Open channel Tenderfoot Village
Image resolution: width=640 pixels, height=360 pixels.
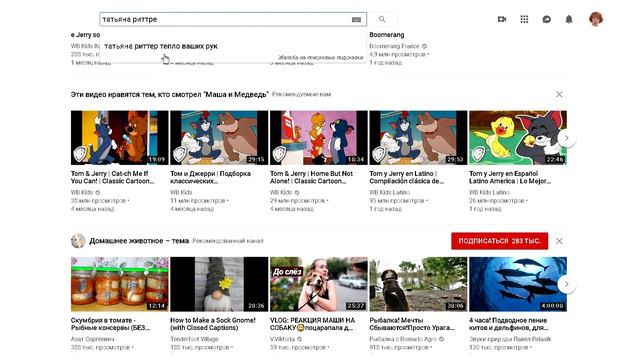click(194, 339)
